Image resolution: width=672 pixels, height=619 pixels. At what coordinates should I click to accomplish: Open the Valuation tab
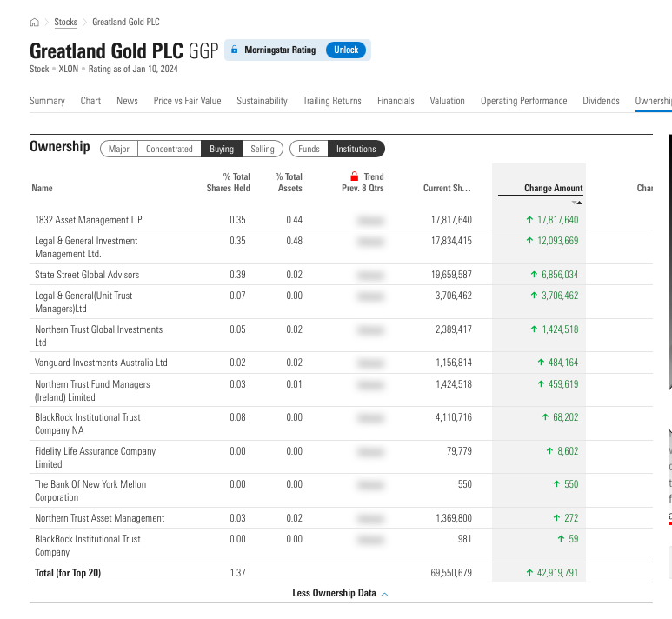click(447, 101)
